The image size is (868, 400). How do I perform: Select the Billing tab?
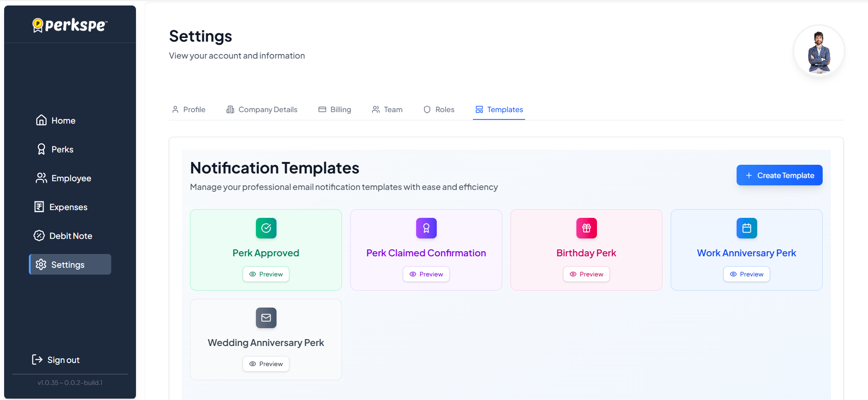(335, 109)
